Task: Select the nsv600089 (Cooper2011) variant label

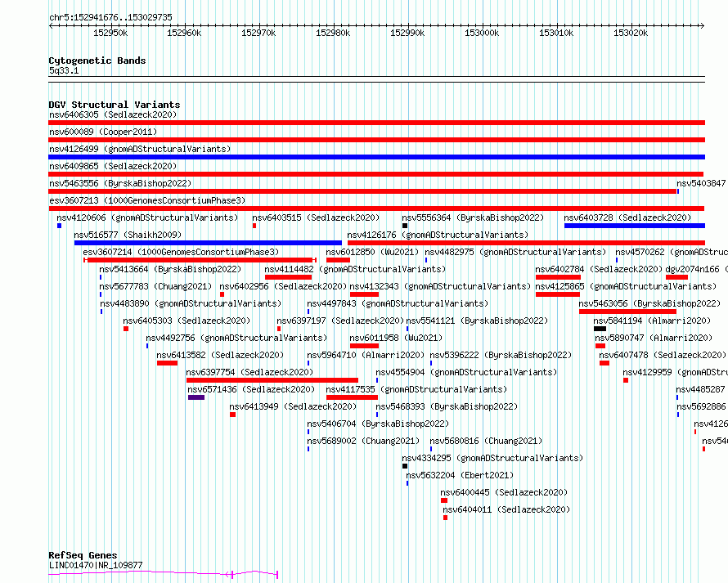Action: tap(103, 132)
